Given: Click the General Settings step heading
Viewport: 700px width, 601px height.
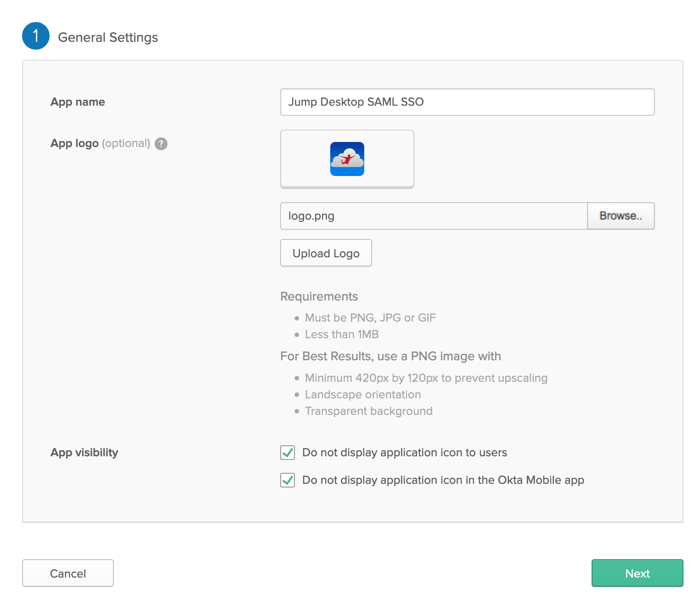Looking at the screenshot, I should tap(108, 37).
